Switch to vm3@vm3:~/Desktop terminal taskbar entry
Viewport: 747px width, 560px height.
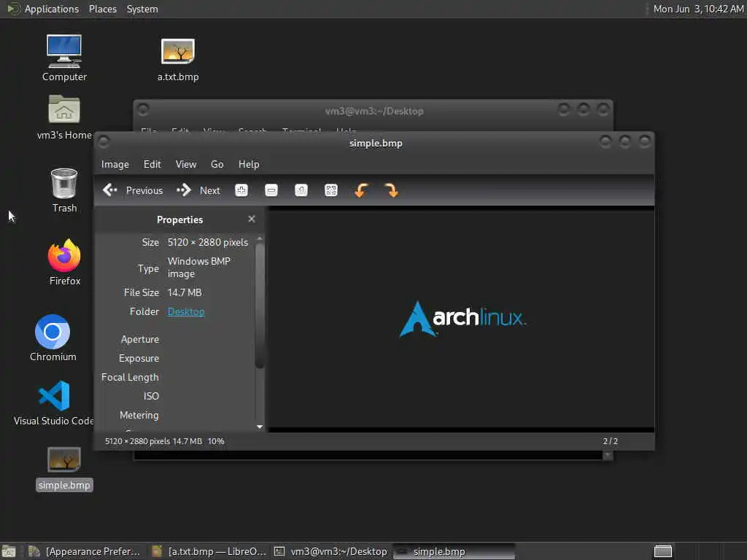[x=330, y=551]
